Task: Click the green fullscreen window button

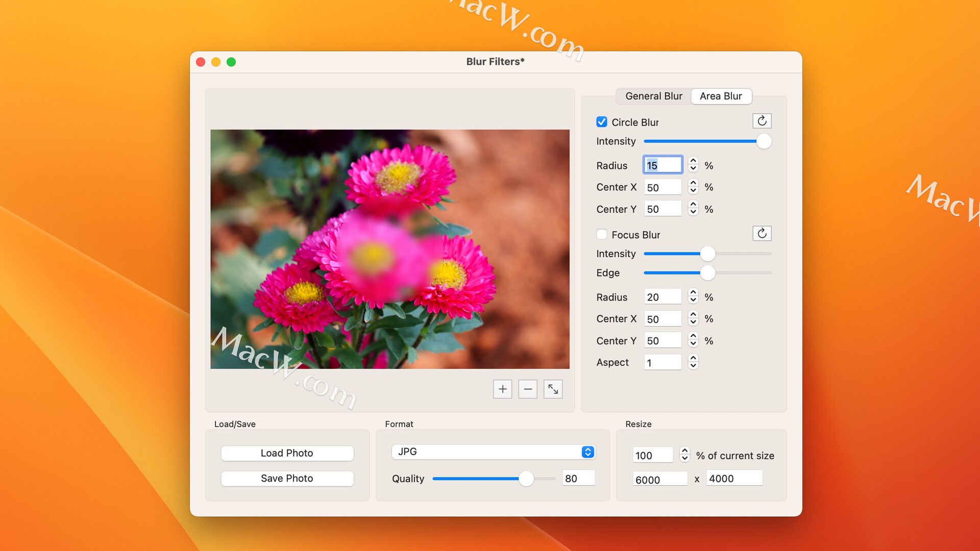Action: tap(231, 62)
